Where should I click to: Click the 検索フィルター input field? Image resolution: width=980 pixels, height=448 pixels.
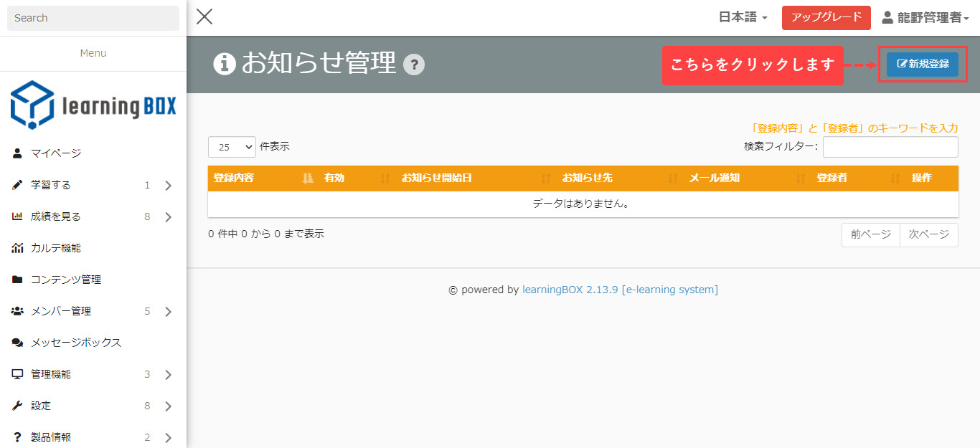pos(890,147)
